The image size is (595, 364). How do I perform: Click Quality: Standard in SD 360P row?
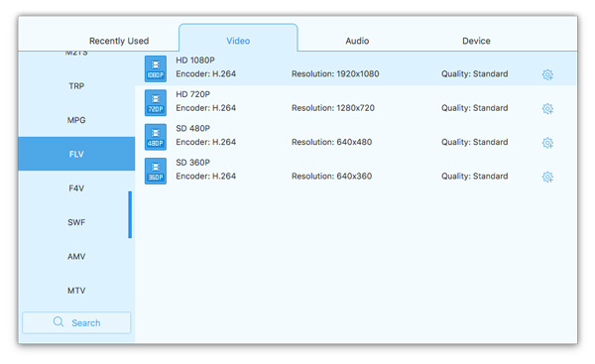tap(474, 177)
